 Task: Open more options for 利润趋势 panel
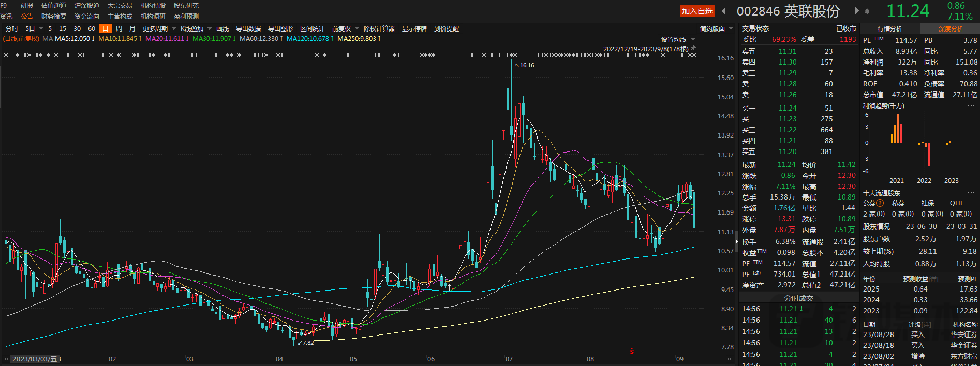click(971, 106)
